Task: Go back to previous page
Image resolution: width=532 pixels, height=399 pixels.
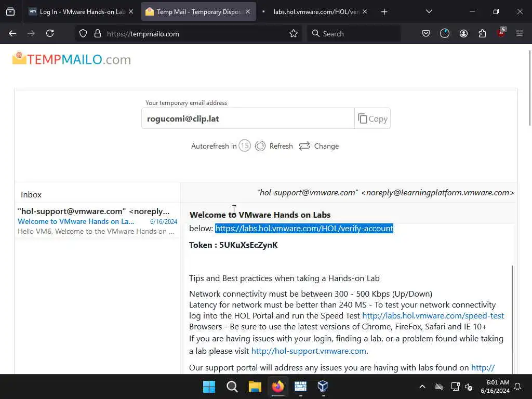Action: tap(12, 34)
